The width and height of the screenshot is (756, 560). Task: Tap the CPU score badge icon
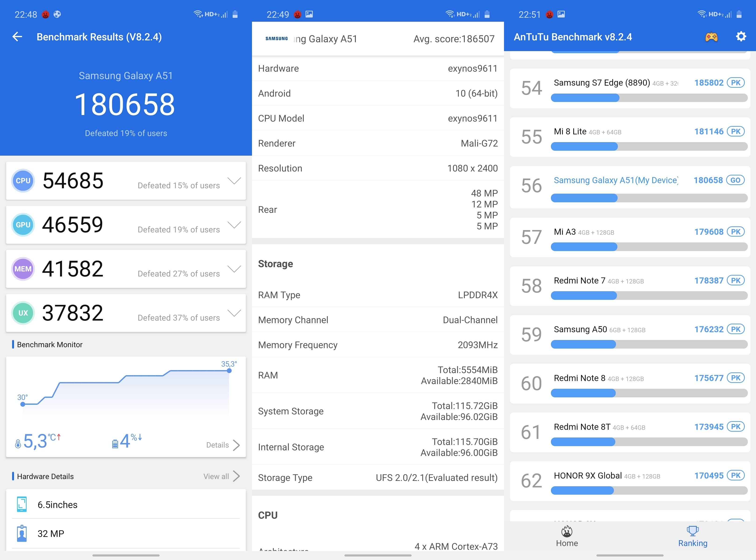[23, 181]
